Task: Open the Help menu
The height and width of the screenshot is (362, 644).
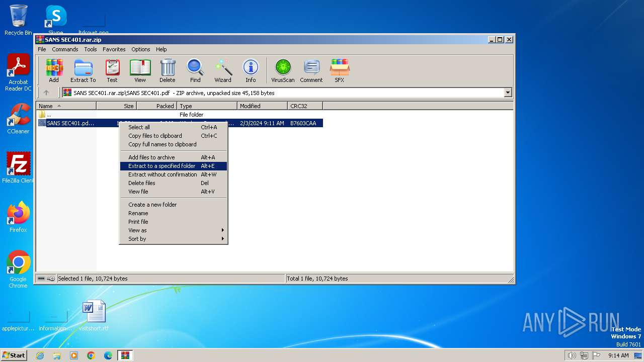Action: [161, 49]
